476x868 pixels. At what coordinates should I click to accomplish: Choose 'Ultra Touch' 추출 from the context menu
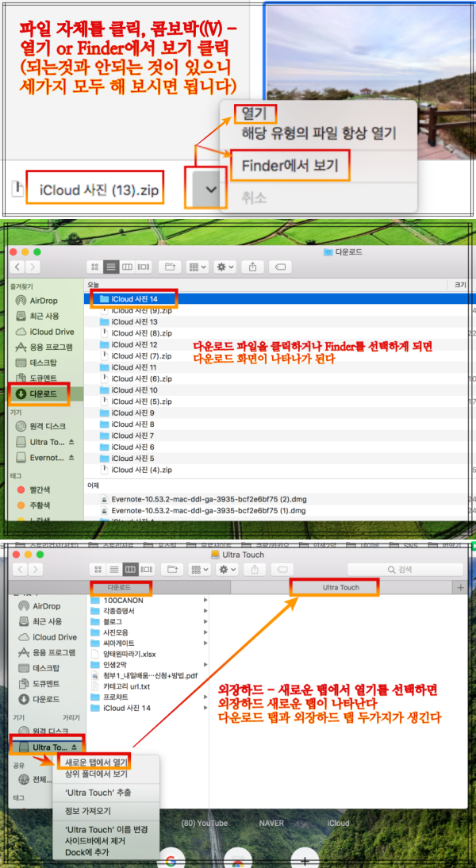point(98,792)
